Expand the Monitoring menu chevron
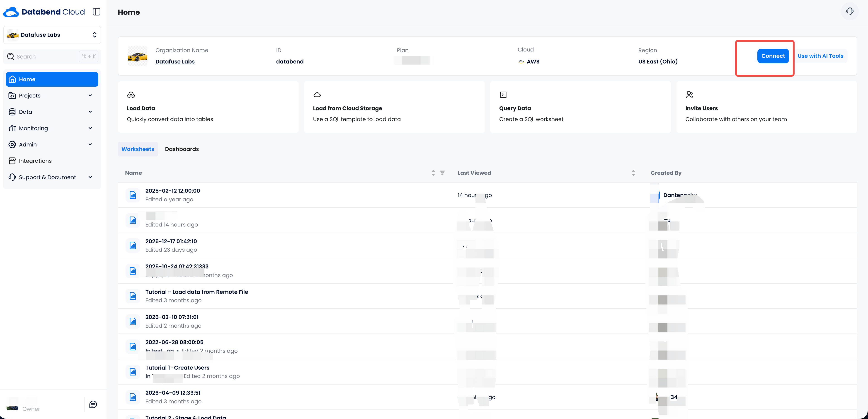This screenshot has width=868, height=419. click(90, 128)
